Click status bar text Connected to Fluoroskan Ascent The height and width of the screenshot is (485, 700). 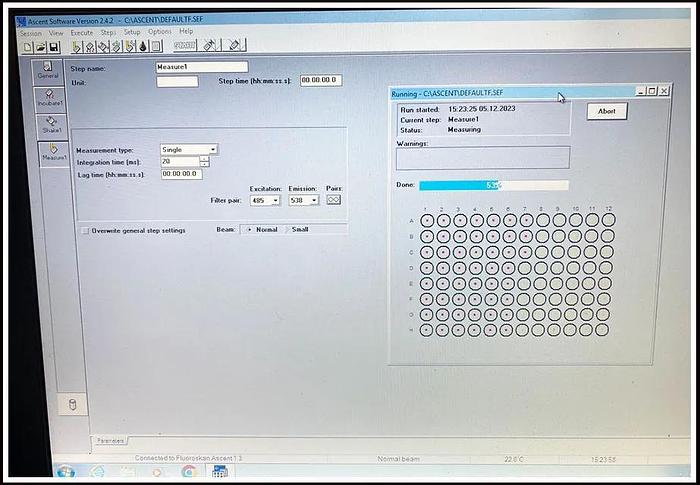point(188,458)
